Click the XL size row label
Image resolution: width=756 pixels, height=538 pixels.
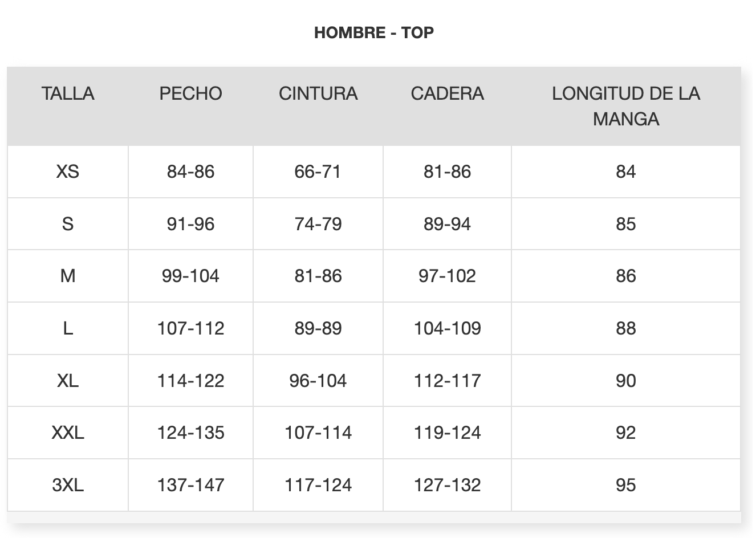coord(68,381)
